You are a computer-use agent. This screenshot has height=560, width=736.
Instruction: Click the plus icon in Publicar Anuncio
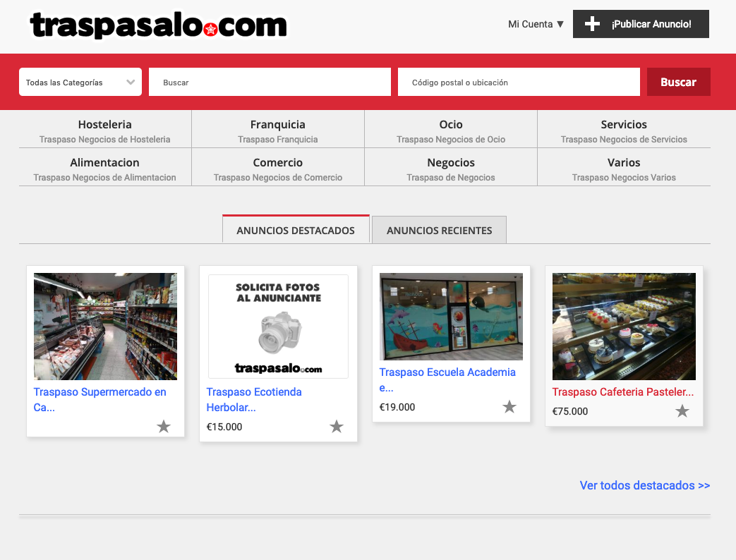point(592,24)
